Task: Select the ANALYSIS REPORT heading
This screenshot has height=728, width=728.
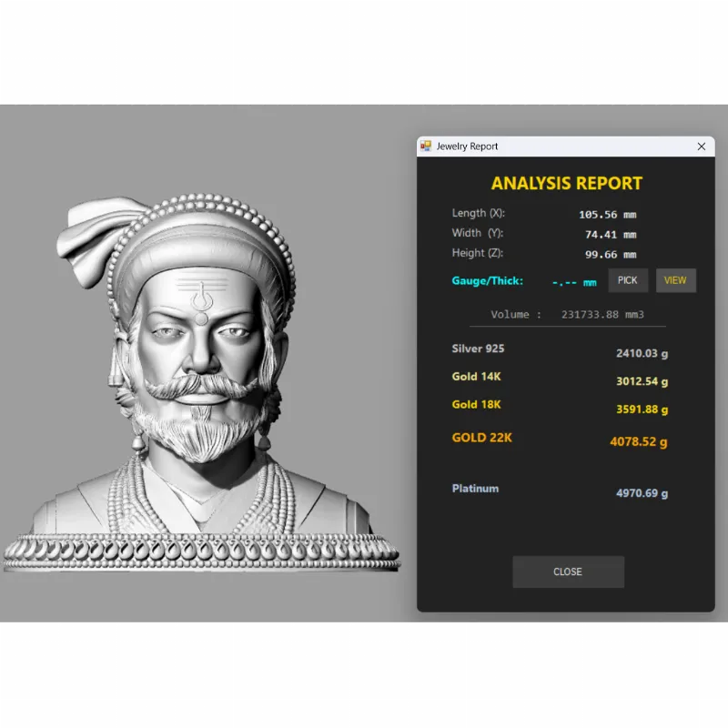Action: 566,183
